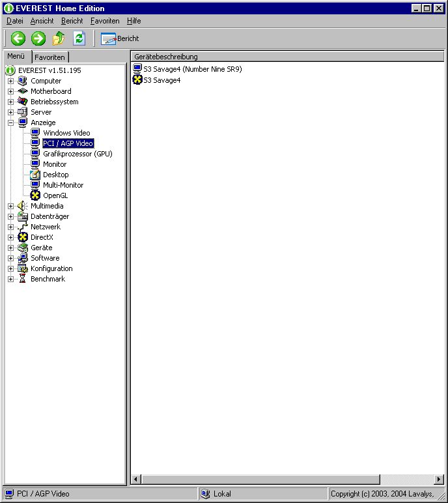Screen dimensions: 448x503
Task: Expand the Multimedia tree node
Action: click(x=10, y=206)
